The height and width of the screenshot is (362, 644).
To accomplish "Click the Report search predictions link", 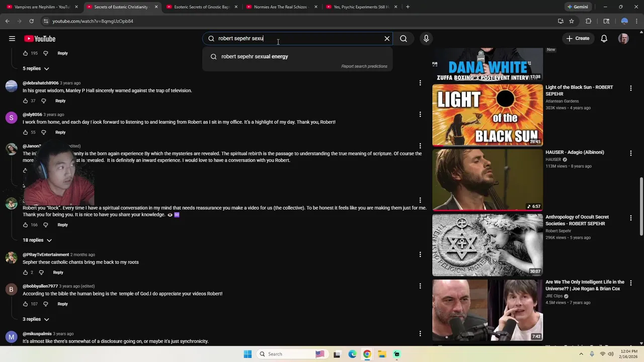I will coord(364,66).
